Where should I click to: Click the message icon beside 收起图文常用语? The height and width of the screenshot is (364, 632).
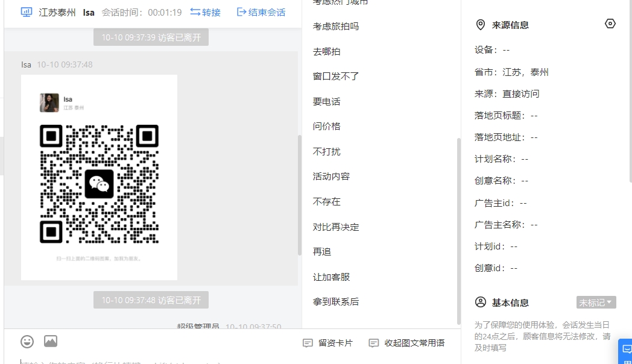pos(374,343)
